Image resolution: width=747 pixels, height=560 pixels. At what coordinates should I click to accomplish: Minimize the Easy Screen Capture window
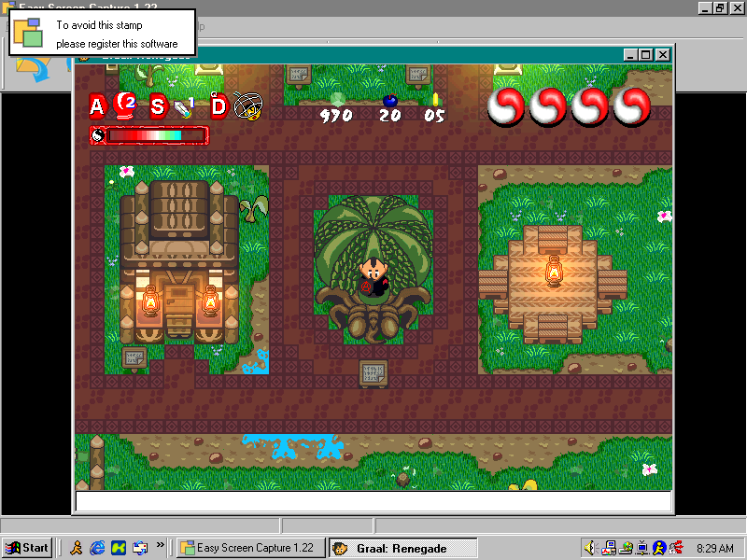[705, 7]
